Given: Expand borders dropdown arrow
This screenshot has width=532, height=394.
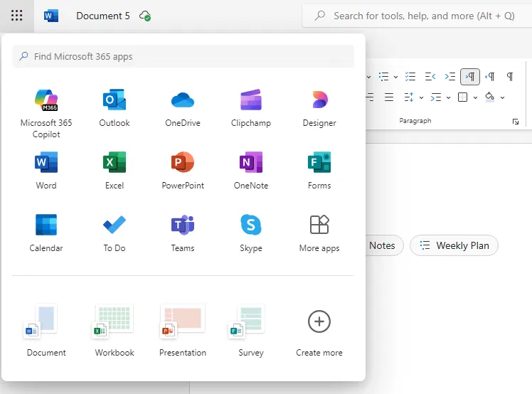Looking at the screenshot, I should point(475,97).
